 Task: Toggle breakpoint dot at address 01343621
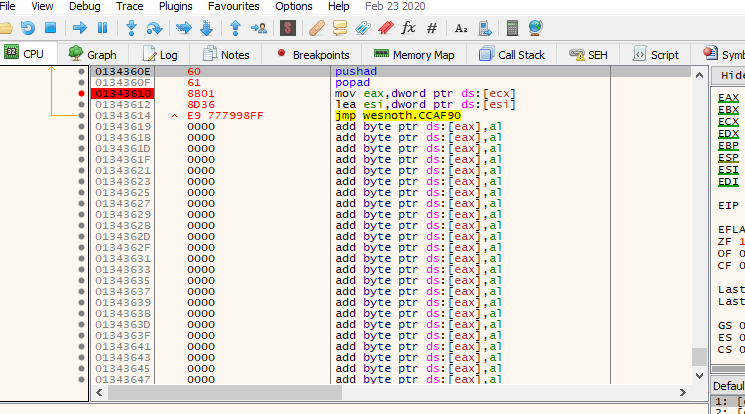coord(81,170)
